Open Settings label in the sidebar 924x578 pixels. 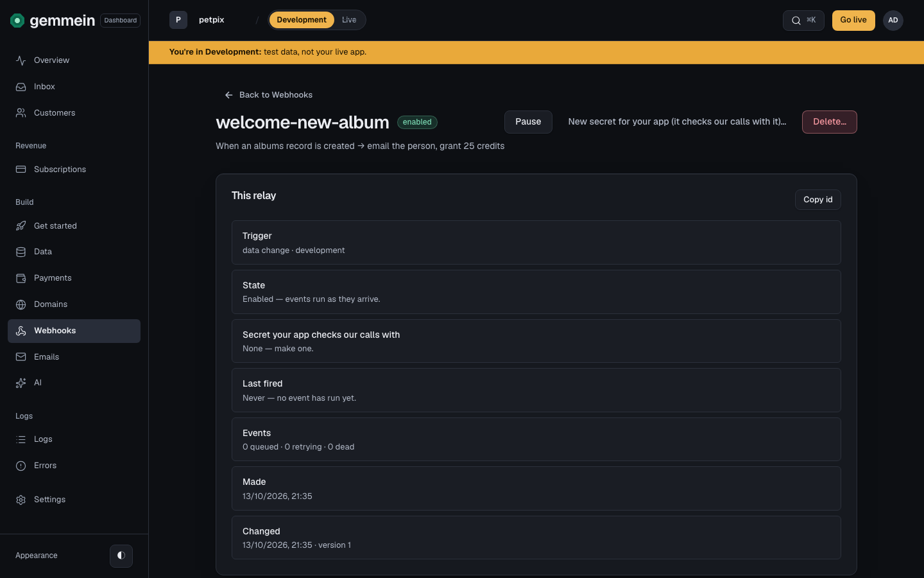49,500
